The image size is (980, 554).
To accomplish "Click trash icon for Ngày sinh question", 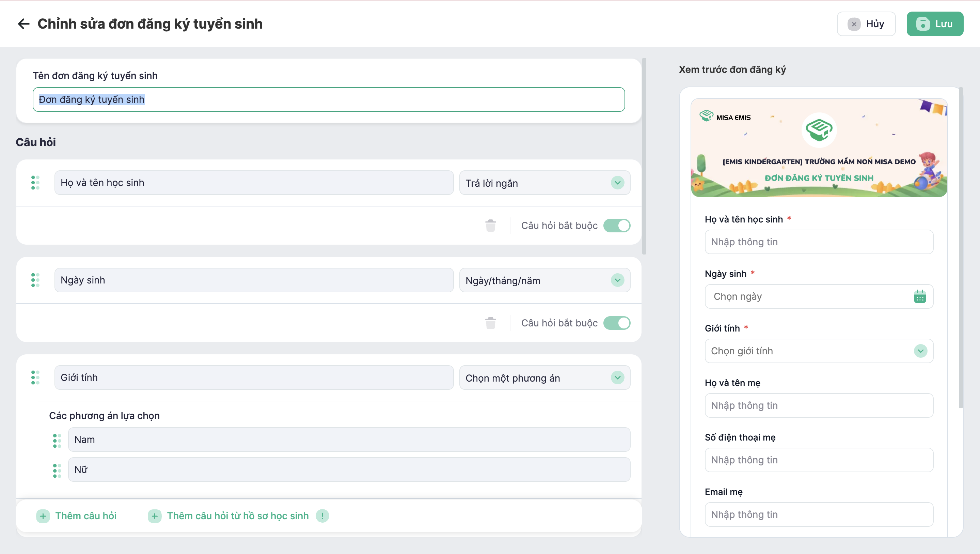I will click(490, 323).
